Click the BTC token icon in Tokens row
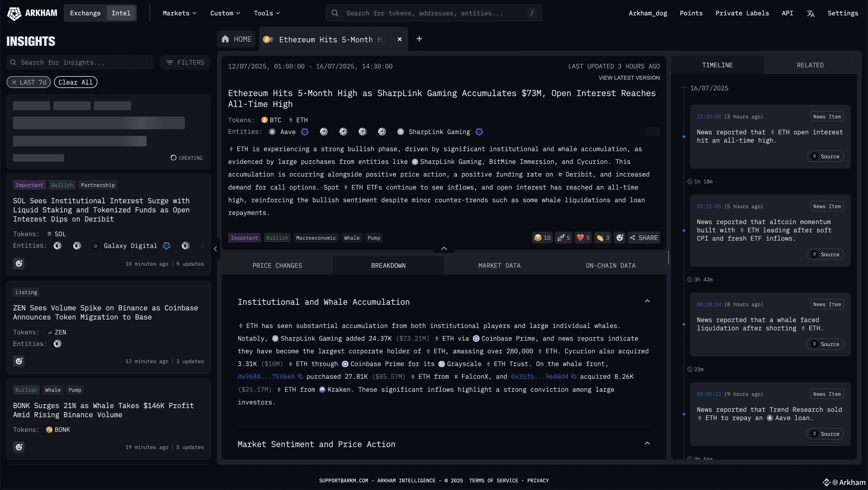The height and width of the screenshot is (490, 868). pos(265,120)
